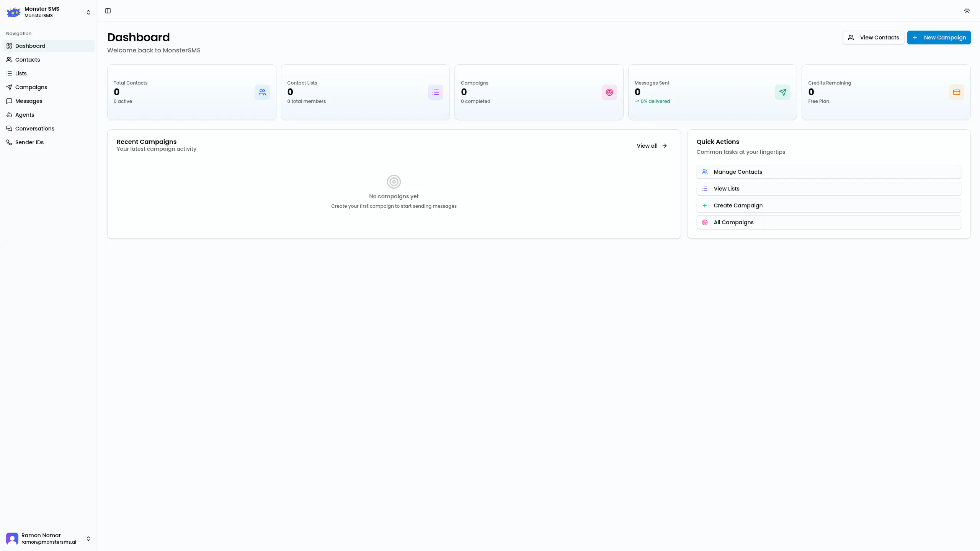Click the Contact Lists list icon
980x551 pixels.
coord(435,92)
